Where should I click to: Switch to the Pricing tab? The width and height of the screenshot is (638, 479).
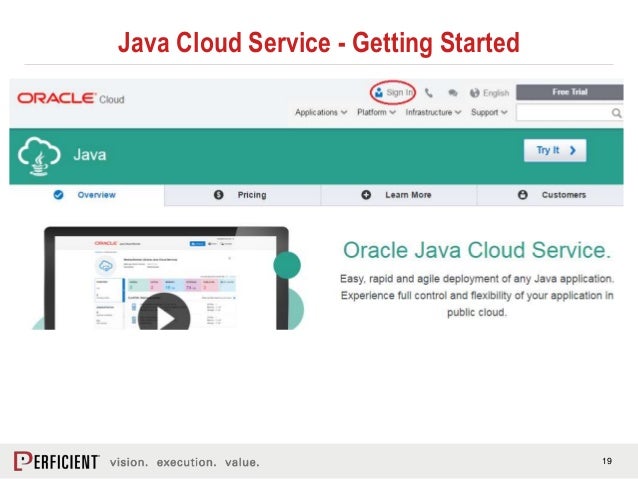click(243, 195)
